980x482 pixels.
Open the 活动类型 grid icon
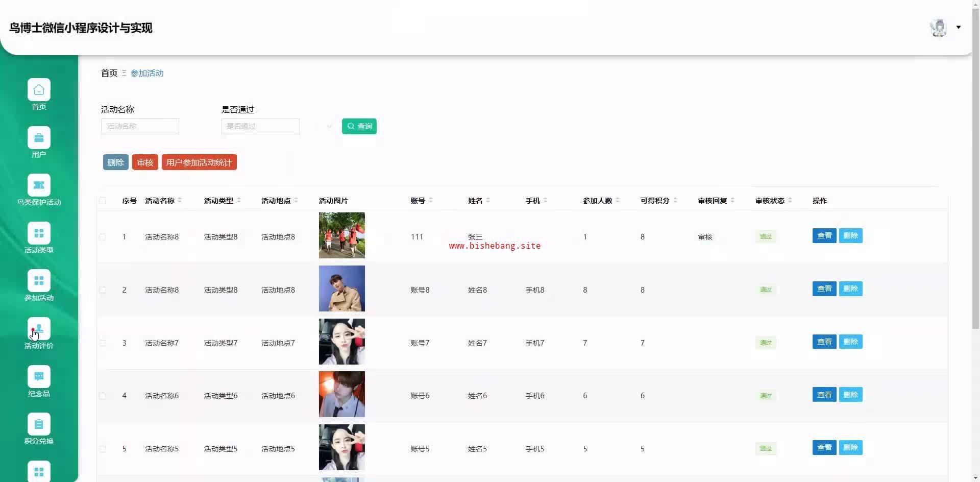tap(39, 233)
